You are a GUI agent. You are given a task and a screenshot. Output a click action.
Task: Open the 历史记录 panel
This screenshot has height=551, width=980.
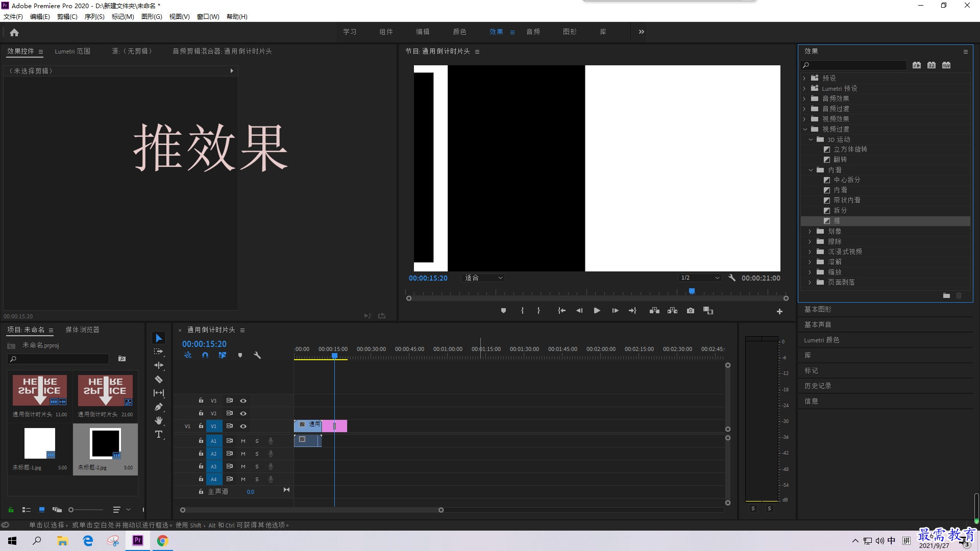[818, 386]
